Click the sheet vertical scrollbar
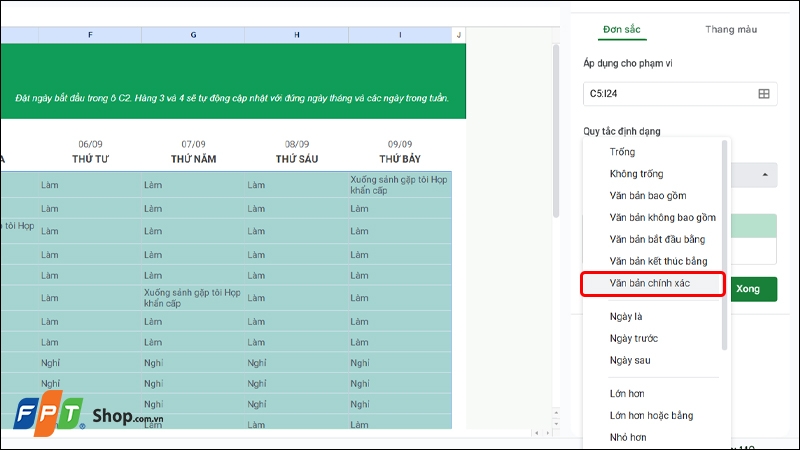This screenshot has height=450, width=800. point(556,132)
